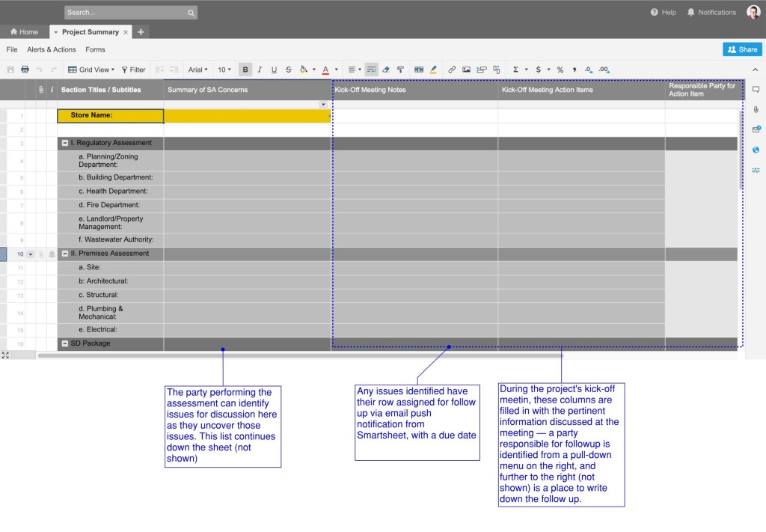Viewport: 766px width, 532px height.
Task: Open the Arial font dropdown
Action: coord(198,70)
